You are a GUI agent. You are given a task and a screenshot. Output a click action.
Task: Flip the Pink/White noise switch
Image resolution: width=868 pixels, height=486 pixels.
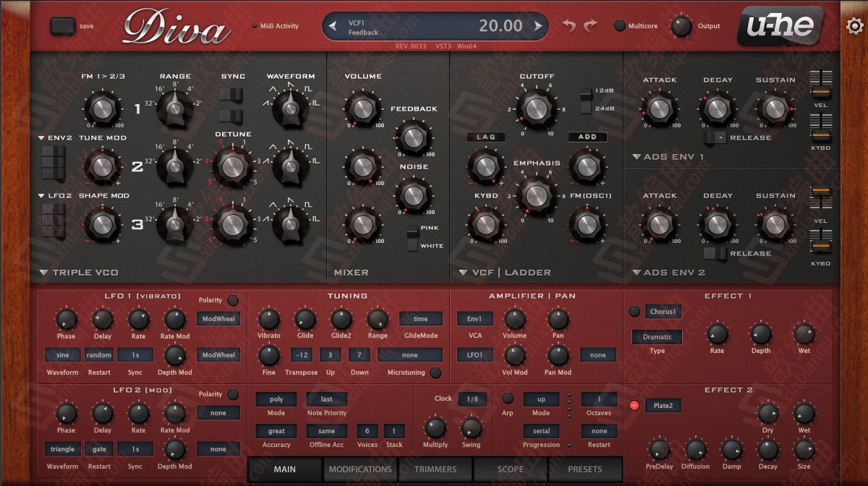pyautogui.click(x=412, y=238)
